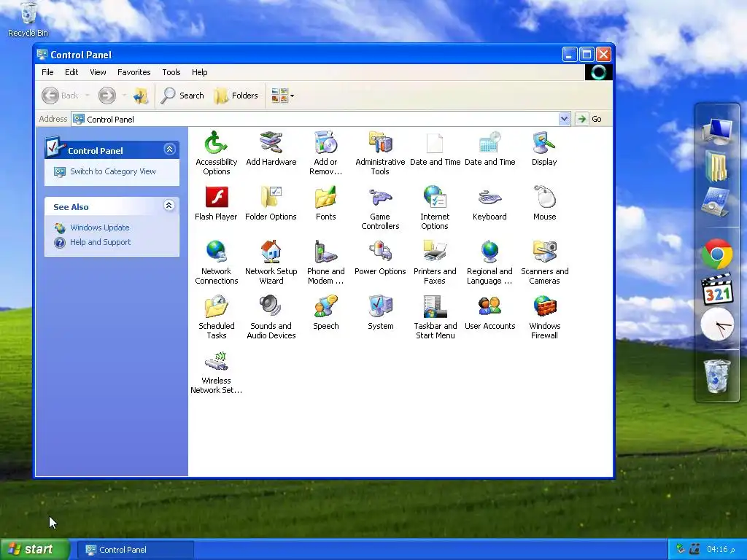Click the Go button
The width and height of the screenshot is (747, 560).
(x=589, y=119)
